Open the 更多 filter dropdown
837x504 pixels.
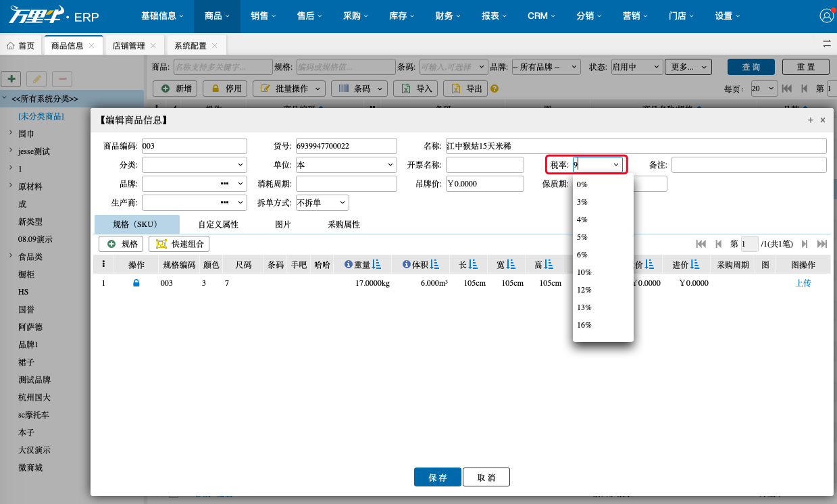click(688, 67)
